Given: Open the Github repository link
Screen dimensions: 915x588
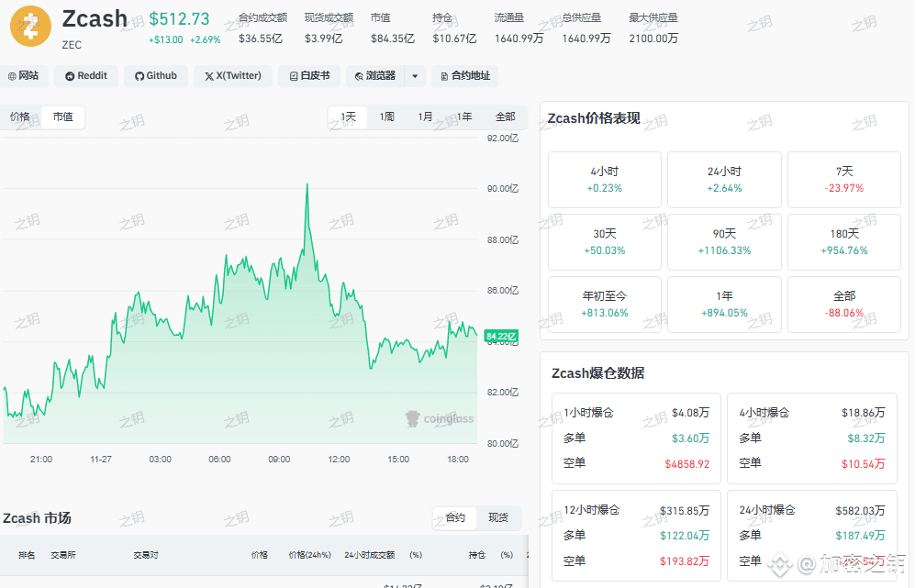Looking at the screenshot, I should pos(156,76).
